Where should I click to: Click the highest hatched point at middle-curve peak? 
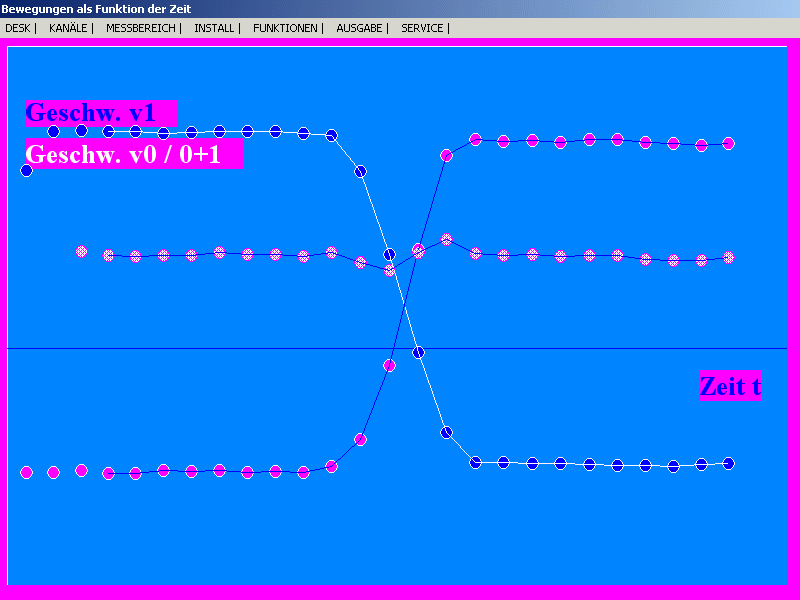pos(446,240)
